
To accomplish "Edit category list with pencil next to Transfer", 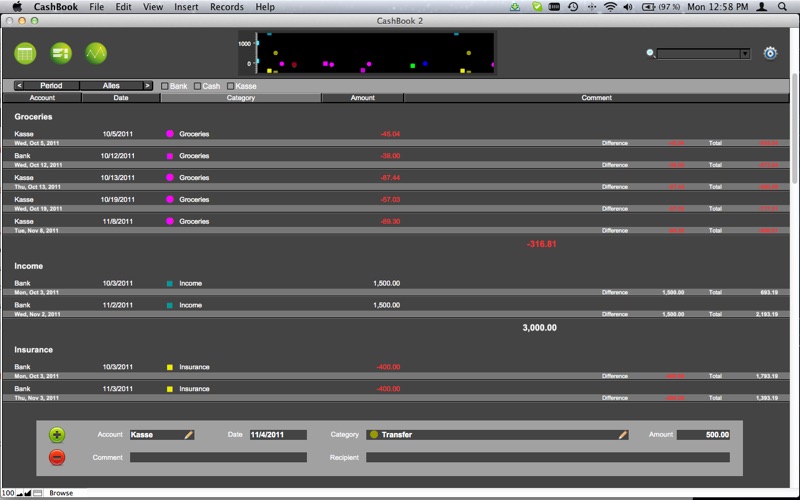I will (x=622, y=435).
